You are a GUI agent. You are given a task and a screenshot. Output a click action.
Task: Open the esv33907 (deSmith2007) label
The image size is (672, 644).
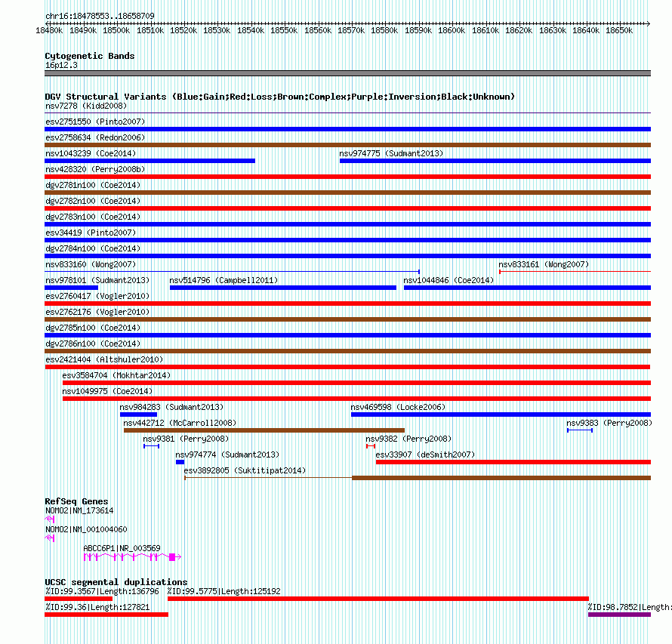tap(426, 454)
